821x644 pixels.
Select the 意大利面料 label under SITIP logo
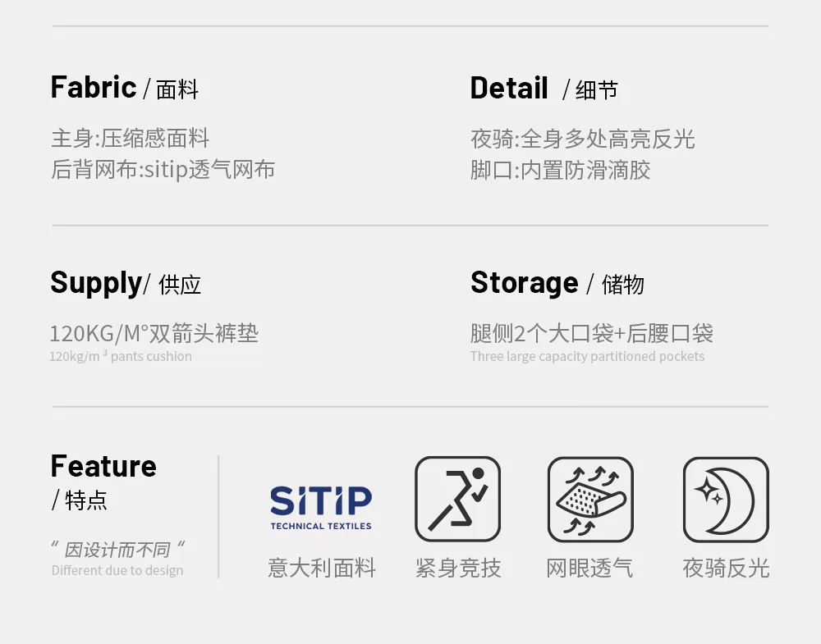tap(321, 568)
